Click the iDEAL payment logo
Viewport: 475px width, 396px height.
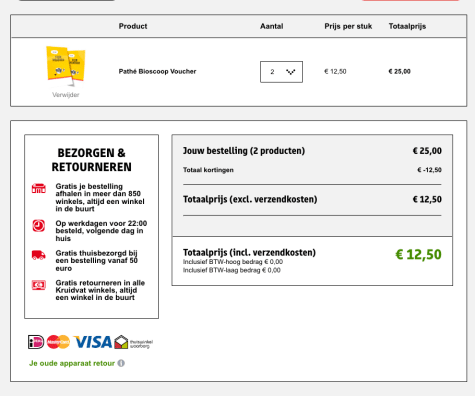pos(36,342)
